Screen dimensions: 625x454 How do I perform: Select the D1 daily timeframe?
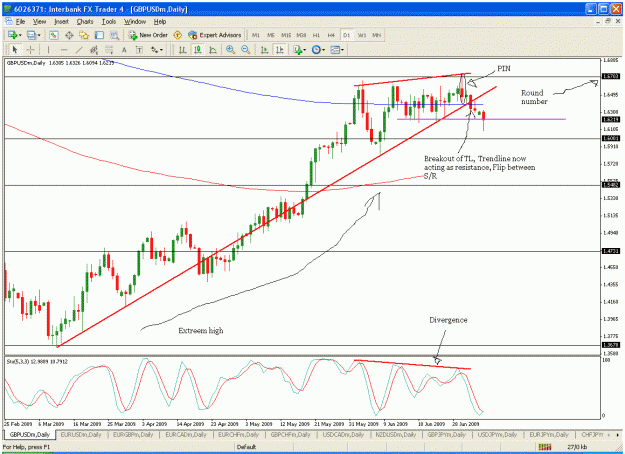(x=346, y=35)
